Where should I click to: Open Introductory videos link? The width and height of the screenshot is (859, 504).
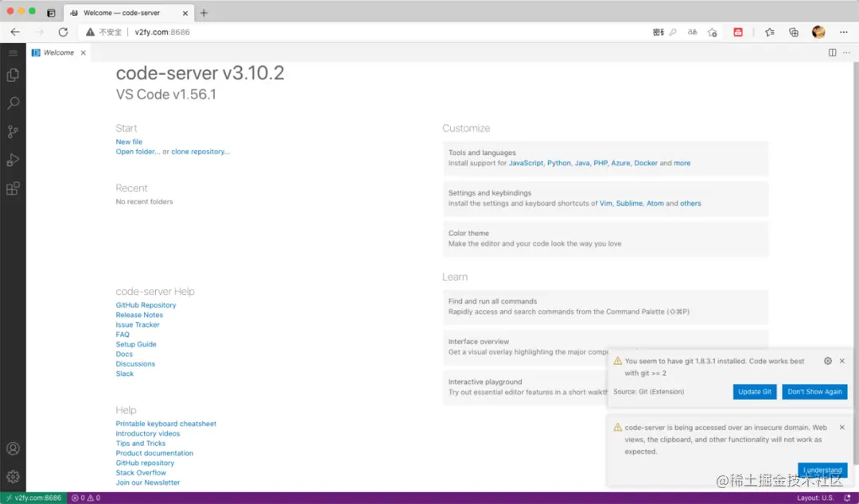[148, 434]
